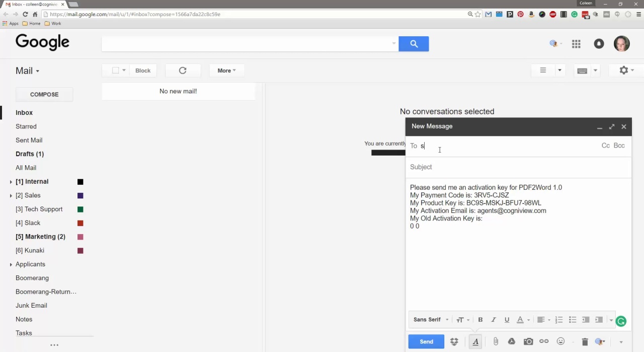The height and width of the screenshot is (352, 644).
Task: Toggle formatting options (underlined A) button
Action: coord(475,341)
